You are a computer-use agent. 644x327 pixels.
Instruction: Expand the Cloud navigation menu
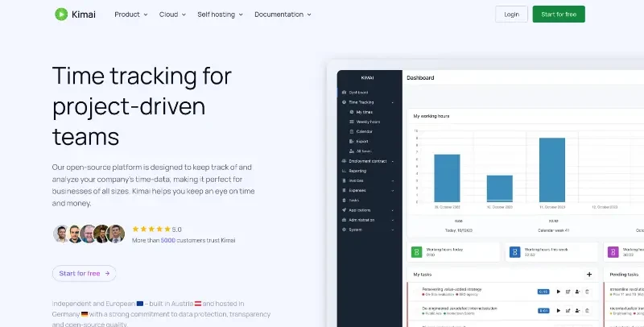(x=172, y=14)
